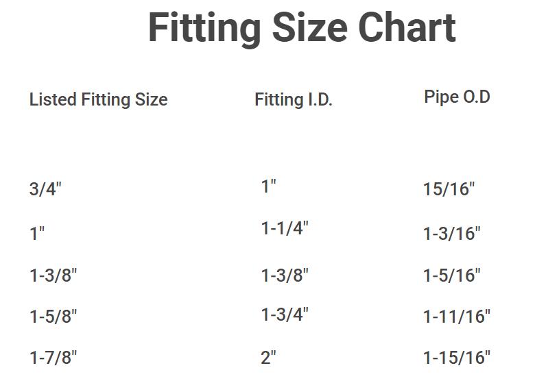Select the 1-1/4" fitting I.D. value
This screenshot has height=392, width=548.
(x=285, y=228)
